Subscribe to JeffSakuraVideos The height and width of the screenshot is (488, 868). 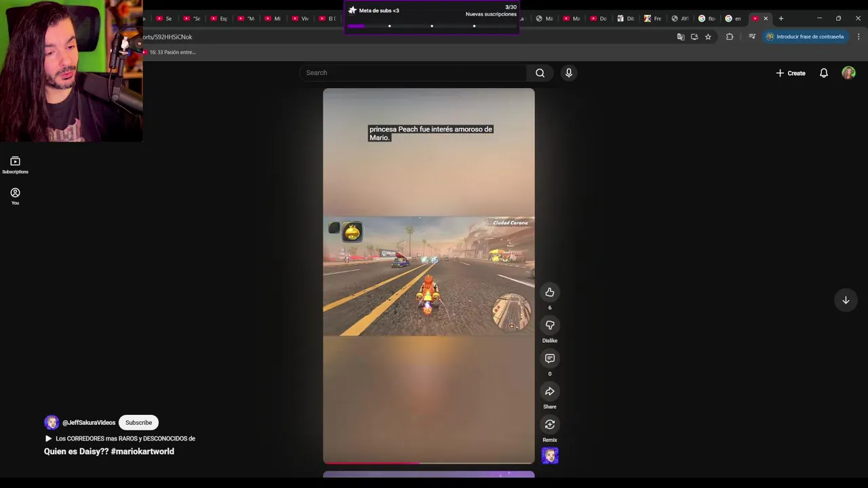coord(138,422)
